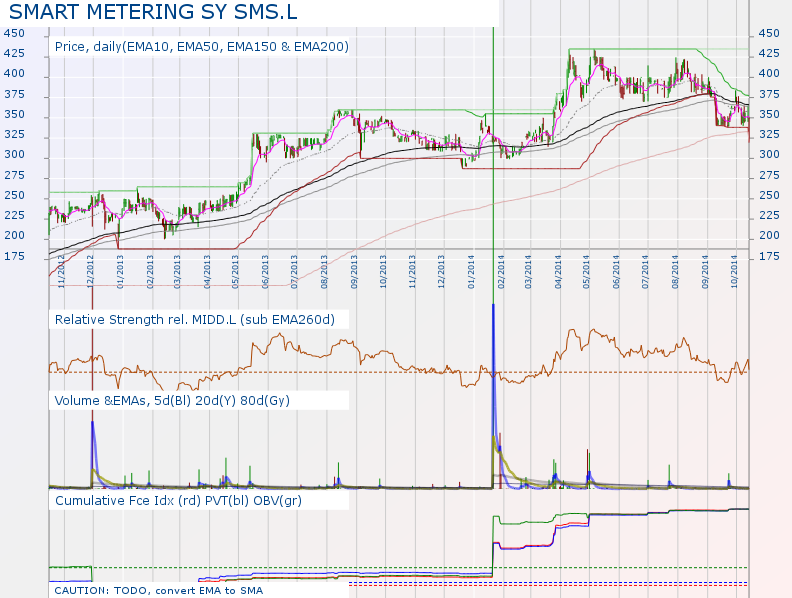Click the 200 value on left price axis

[14, 235]
